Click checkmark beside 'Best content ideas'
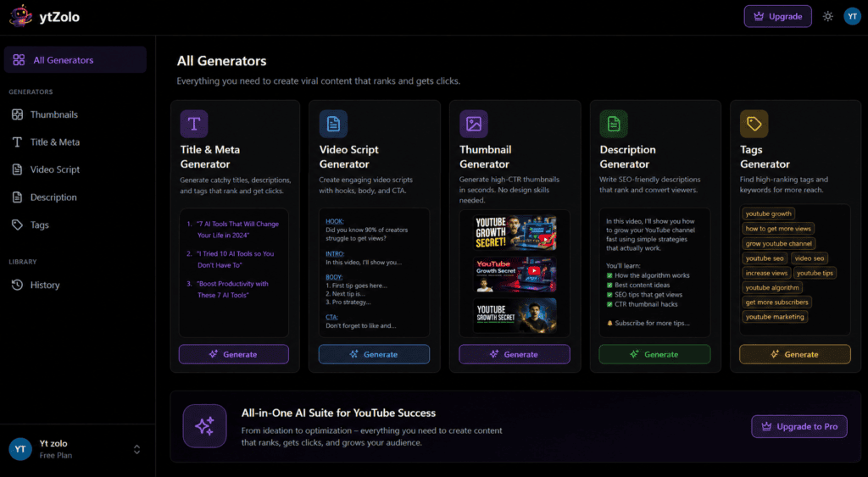 tap(609, 285)
